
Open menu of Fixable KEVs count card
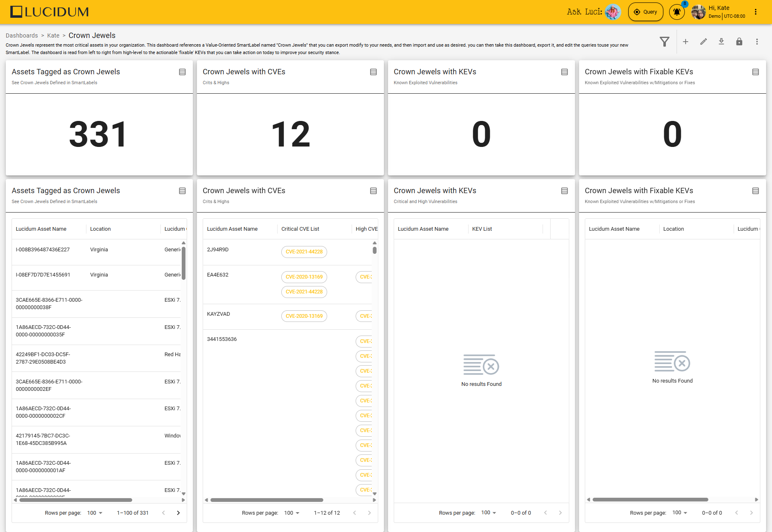click(755, 72)
